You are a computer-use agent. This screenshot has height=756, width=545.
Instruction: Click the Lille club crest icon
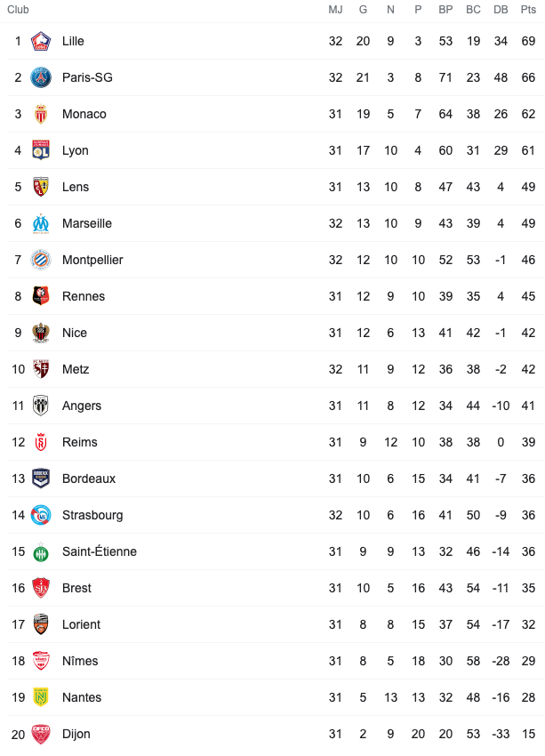41,41
